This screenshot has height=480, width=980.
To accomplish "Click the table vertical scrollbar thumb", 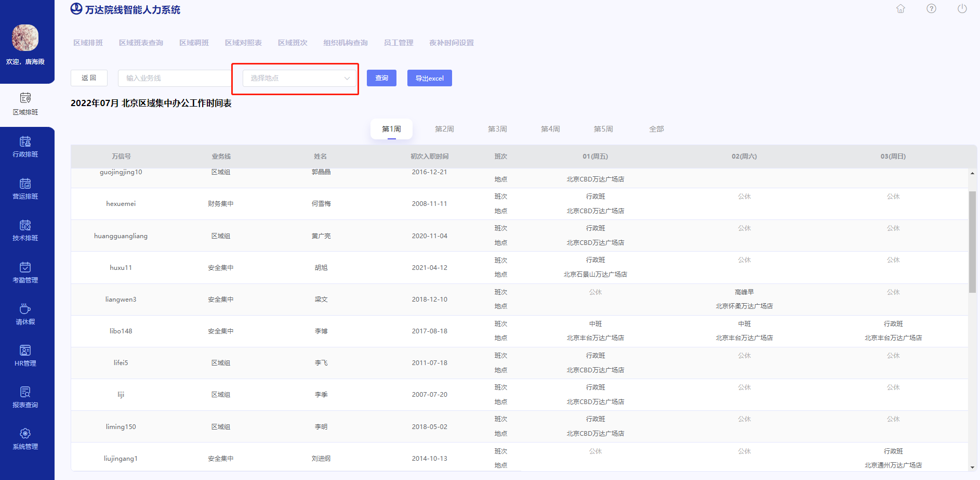I will click(x=972, y=242).
